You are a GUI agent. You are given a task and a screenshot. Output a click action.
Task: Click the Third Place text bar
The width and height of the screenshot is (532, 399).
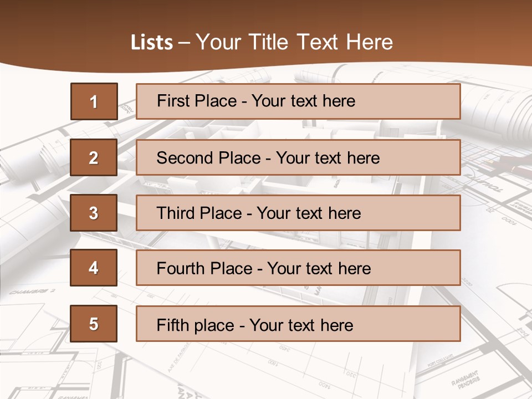pos(298,213)
